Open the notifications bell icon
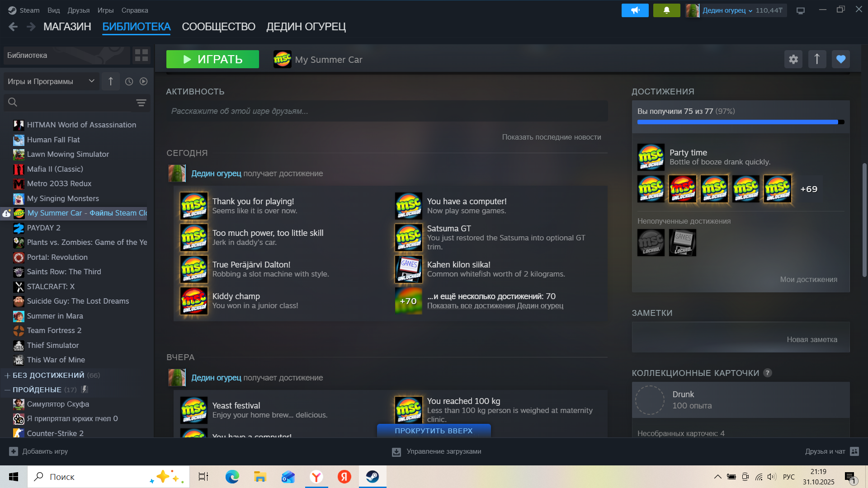The image size is (868, 488). pyautogui.click(x=666, y=10)
